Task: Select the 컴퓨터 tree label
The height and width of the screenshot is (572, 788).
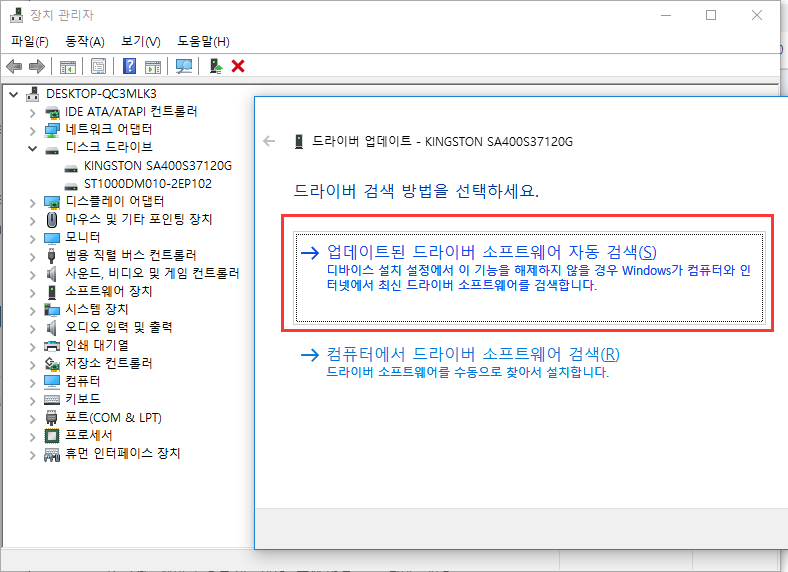Action: [82, 381]
